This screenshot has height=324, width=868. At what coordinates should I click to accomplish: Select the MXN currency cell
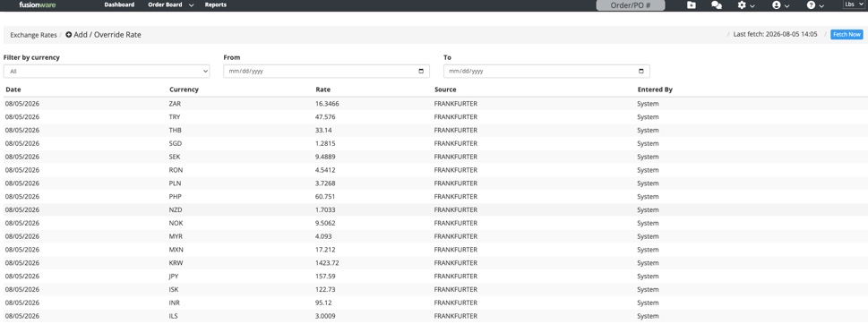point(176,250)
